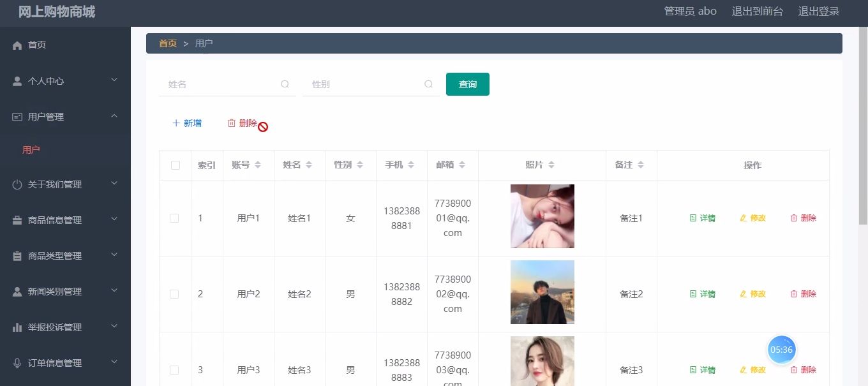The width and height of the screenshot is (868, 386).
Task: Sort table by 照片 column arrows
Action: [x=551, y=165]
